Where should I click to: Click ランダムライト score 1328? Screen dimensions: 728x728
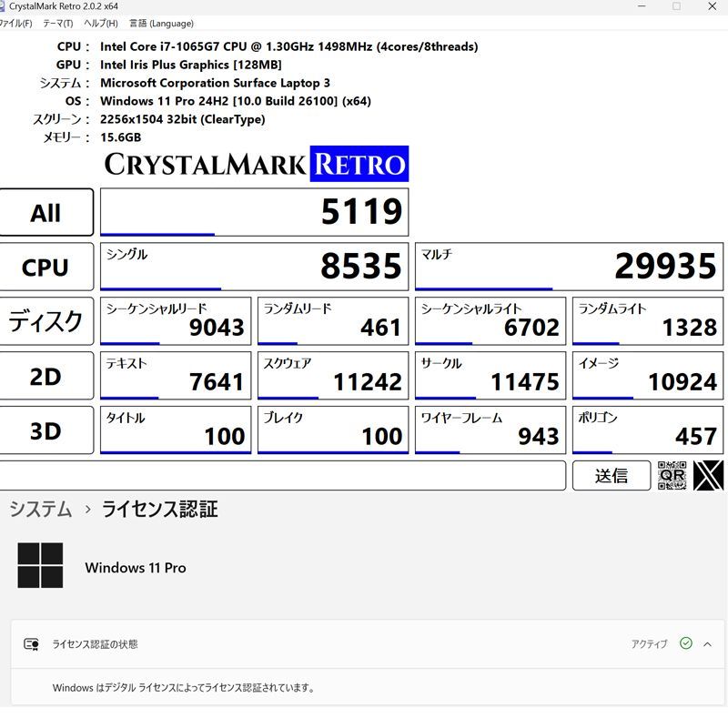pos(648,321)
